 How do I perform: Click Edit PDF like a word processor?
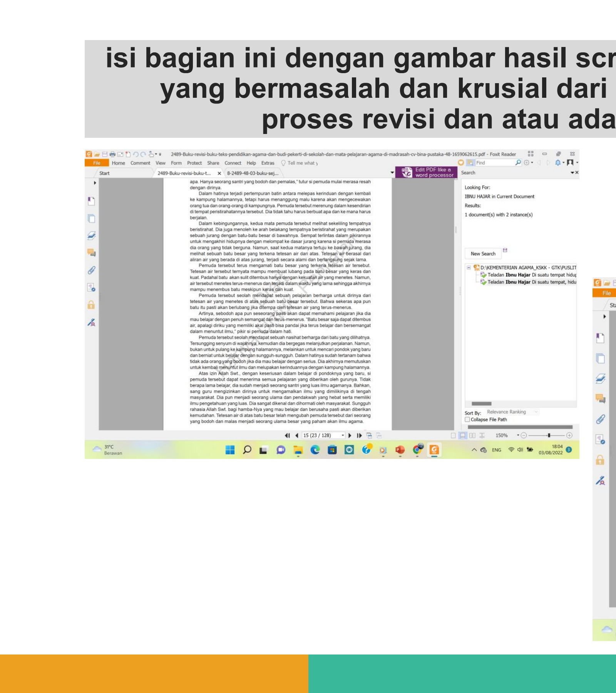pos(427,172)
